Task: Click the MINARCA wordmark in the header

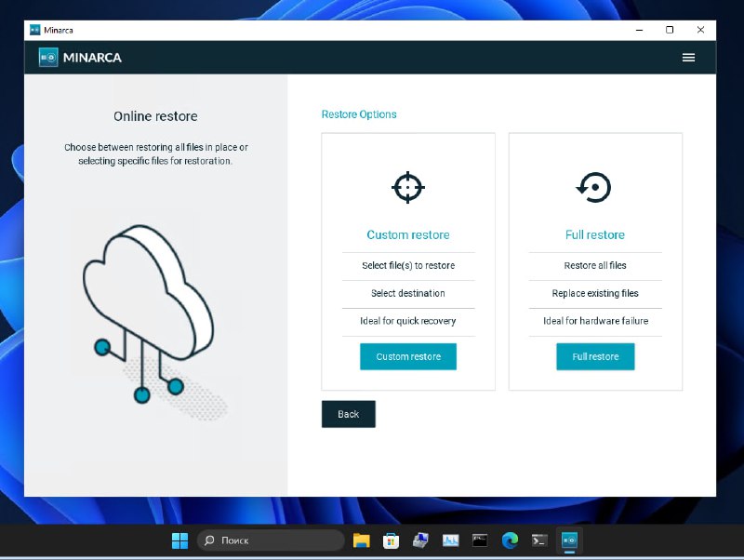Action: [92, 58]
